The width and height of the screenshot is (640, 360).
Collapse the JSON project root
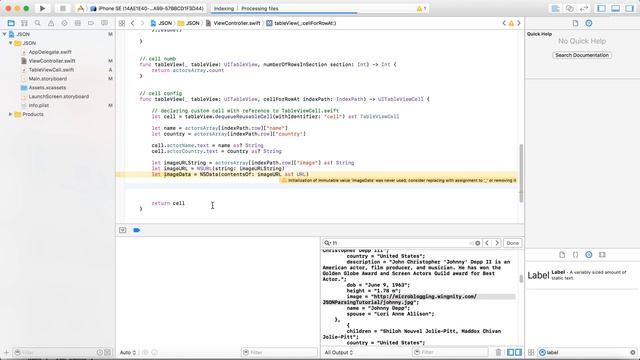tap(4, 34)
